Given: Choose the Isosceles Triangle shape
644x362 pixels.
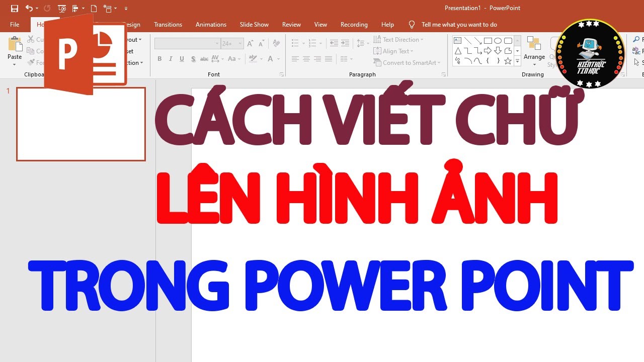Looking at the screenshot, I should pyautogui.click(x=458, y=51).
